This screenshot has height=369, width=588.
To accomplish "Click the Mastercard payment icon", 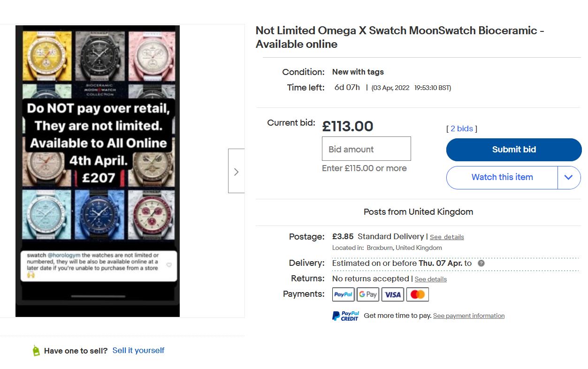I will [417, 294].
